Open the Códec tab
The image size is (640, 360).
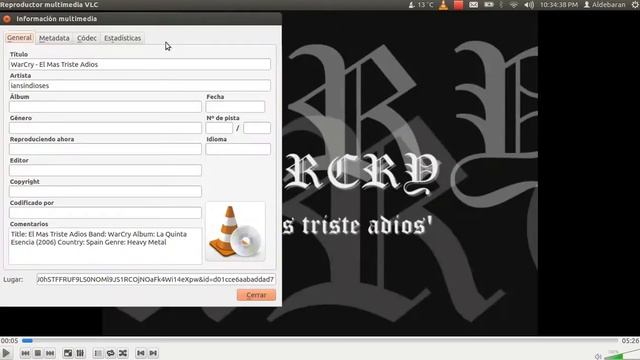pos(87,38)
